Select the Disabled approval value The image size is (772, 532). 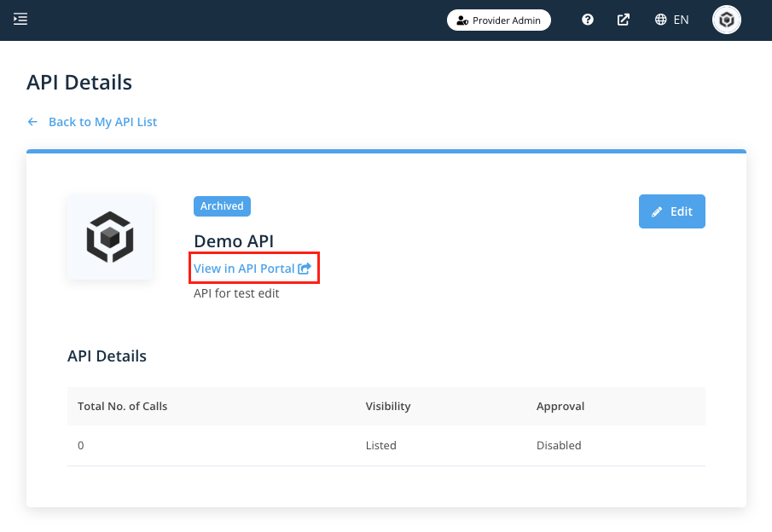[x=559, y=445]
